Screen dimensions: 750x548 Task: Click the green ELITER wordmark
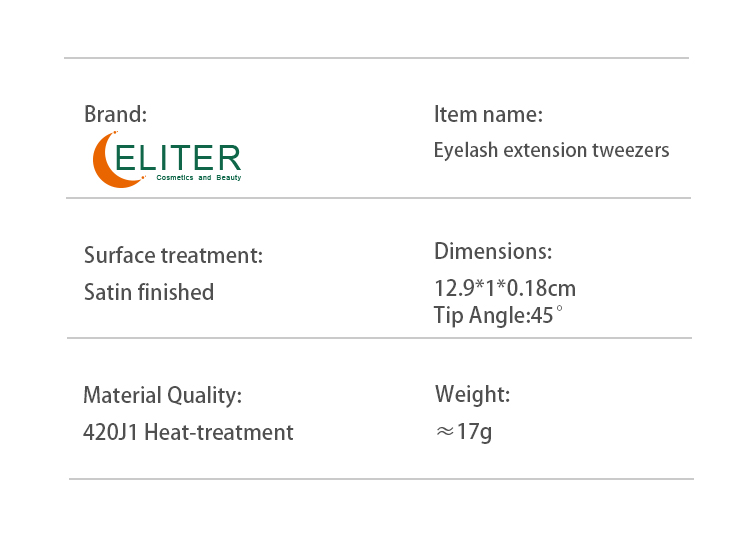tap(179, 158)
